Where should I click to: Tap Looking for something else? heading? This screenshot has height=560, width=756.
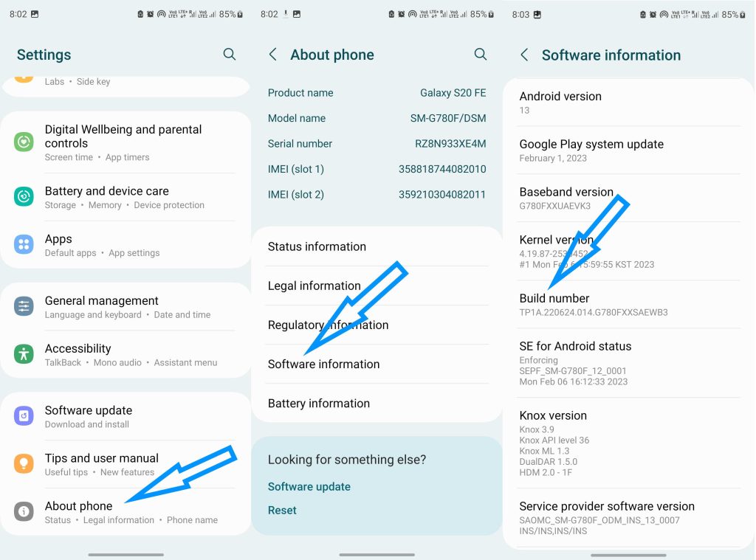(x=347, y=459)
